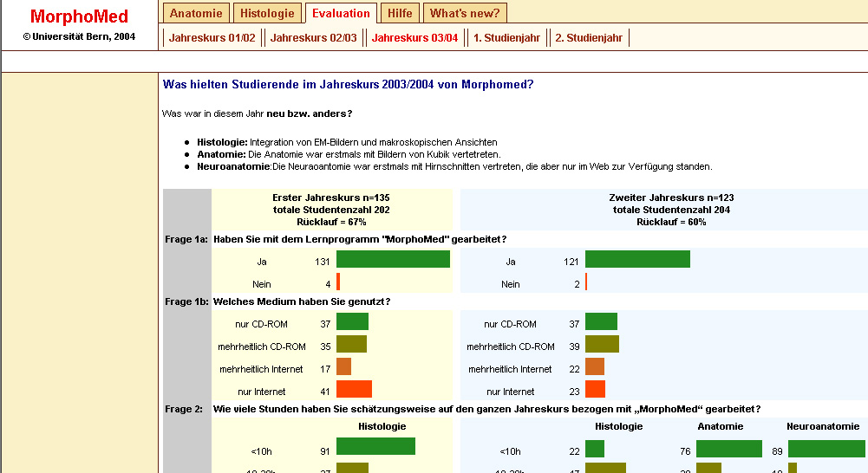
Task: Click the mehrheitlich CD-ROM bar with value 39
Action: [603, 344]
